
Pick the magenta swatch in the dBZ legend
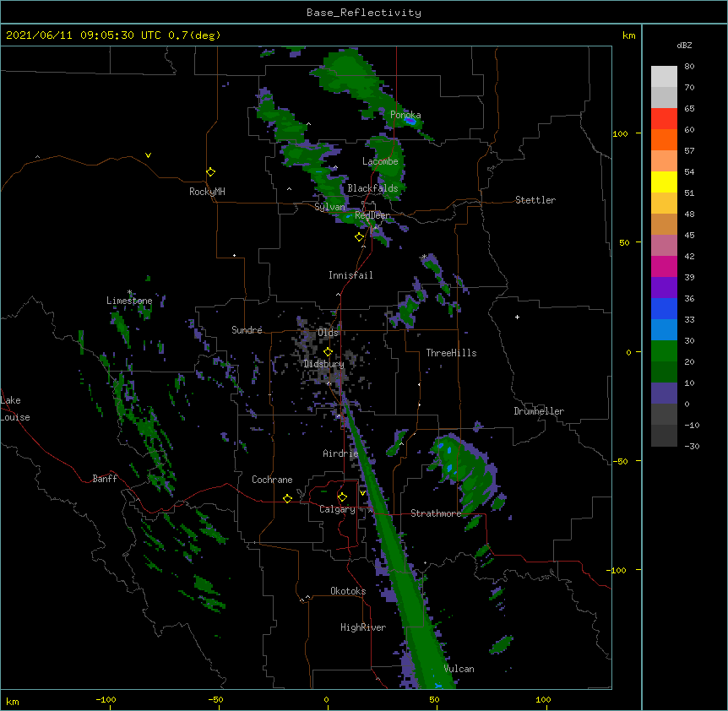click(664, 266)
